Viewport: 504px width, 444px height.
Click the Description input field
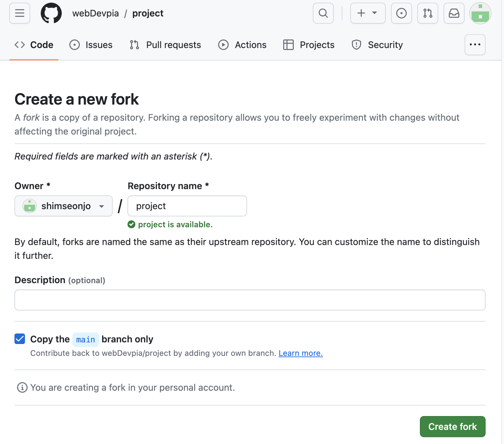tap(250, 300)
